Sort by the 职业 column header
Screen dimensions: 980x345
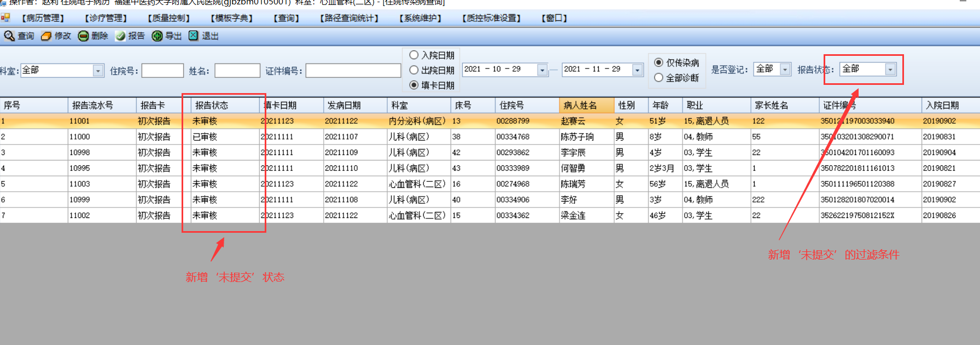717,105
